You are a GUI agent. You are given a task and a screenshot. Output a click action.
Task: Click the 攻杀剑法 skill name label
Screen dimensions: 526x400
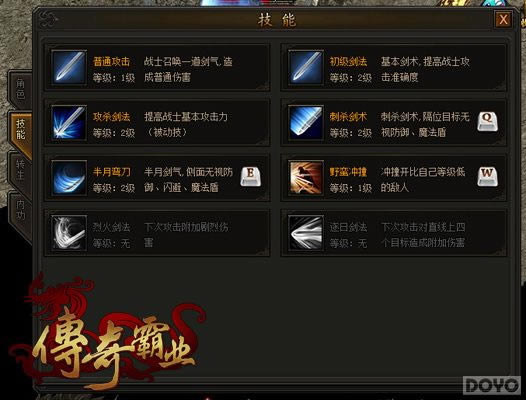tap(111, 117)
